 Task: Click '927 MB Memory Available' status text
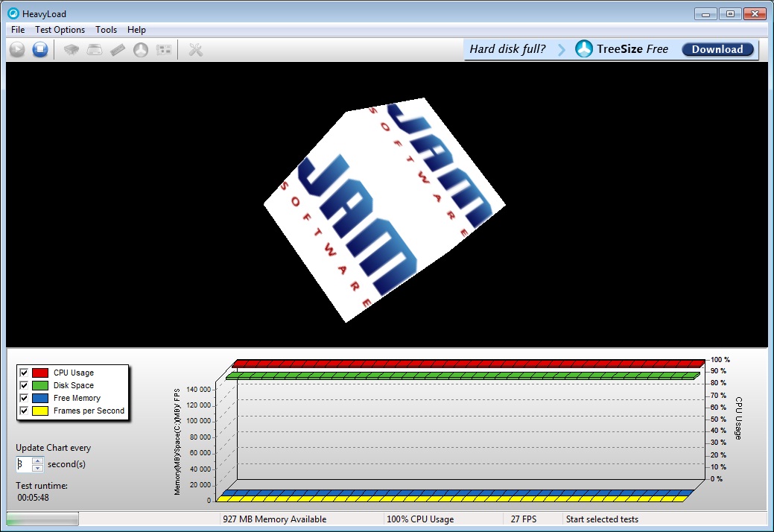(x=274, y=519)
